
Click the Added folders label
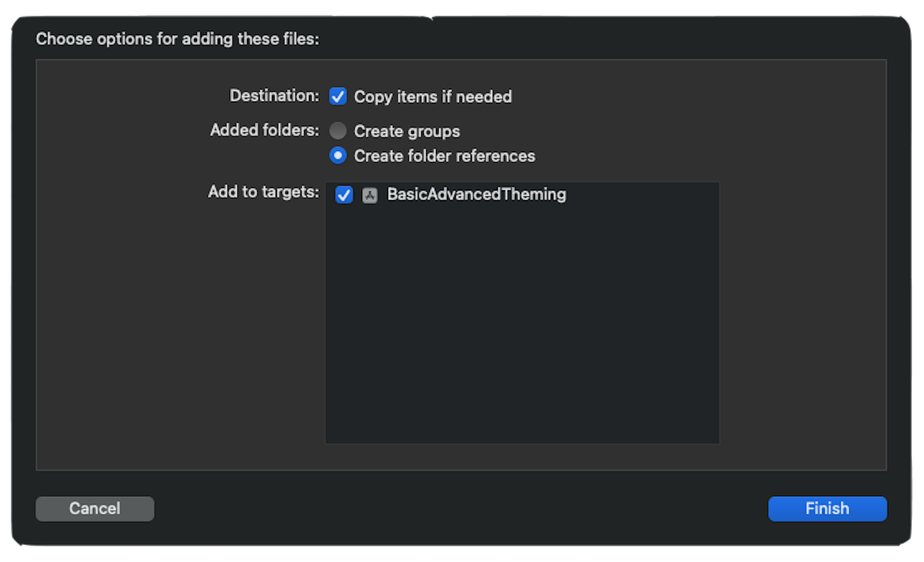click(x=263, y=130)
